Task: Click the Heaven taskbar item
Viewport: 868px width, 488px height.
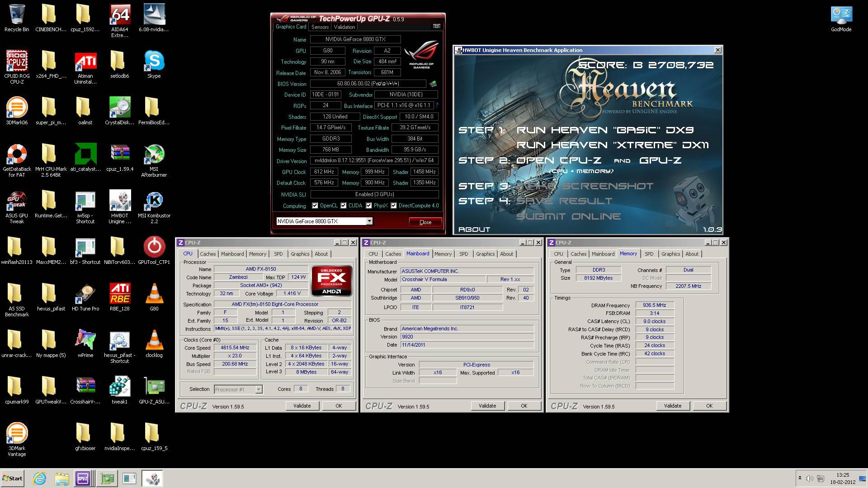Action: click(152, 479)
